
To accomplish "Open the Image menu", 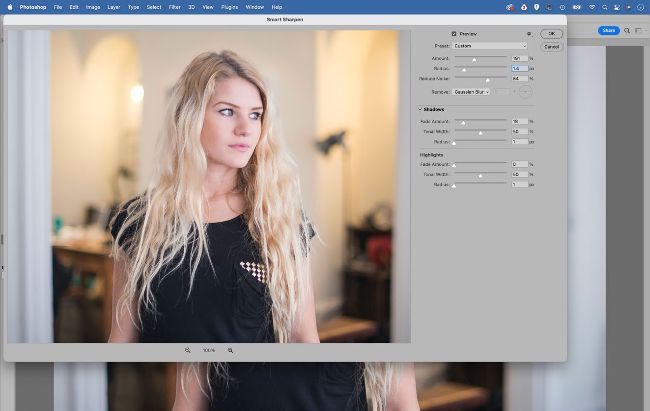I will (93, 6).
